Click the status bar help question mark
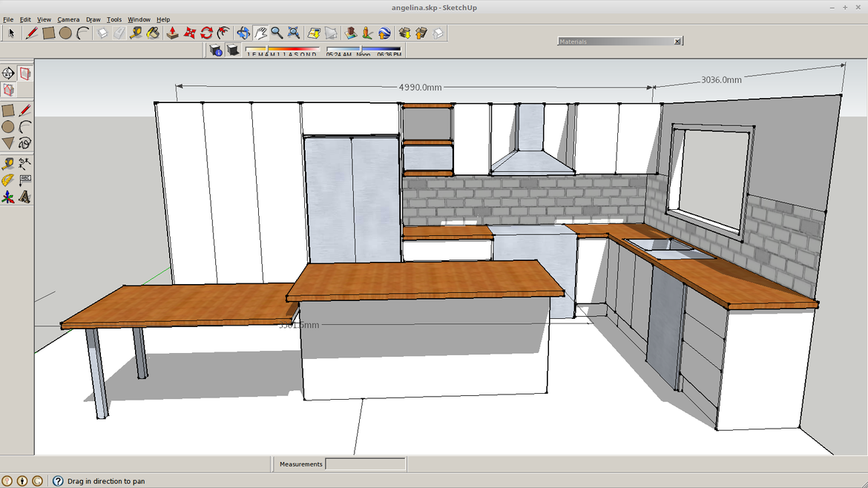This screenshot has height=488, width=868. 58,481
